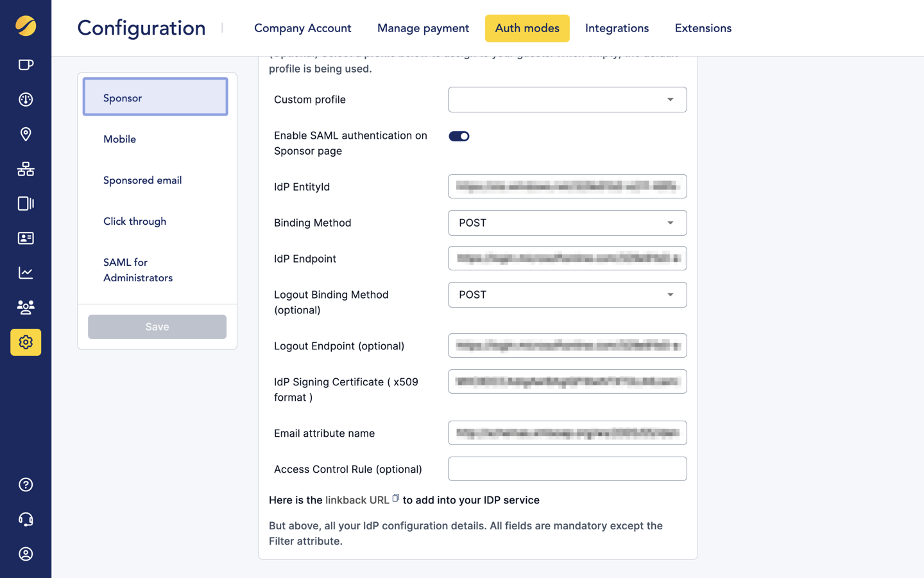Open the linkback URL link
The image size is (924, 578).
[x=358, y=500]
